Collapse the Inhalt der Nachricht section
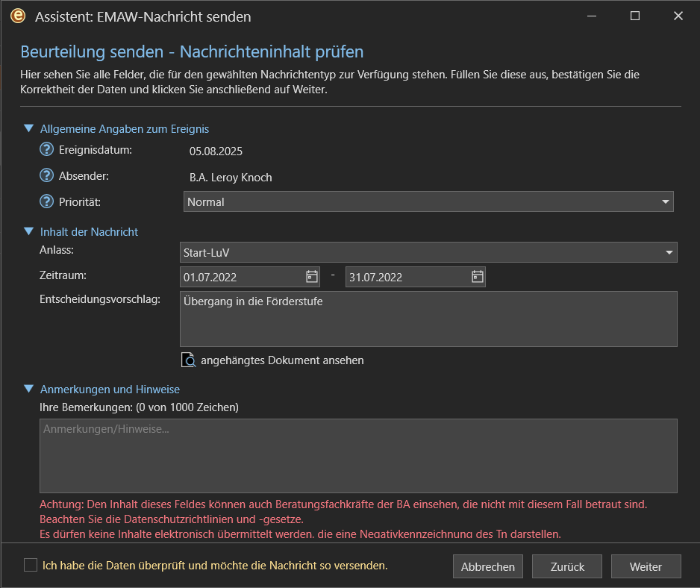This screenshot has height=588, width=700. (28, 231)
